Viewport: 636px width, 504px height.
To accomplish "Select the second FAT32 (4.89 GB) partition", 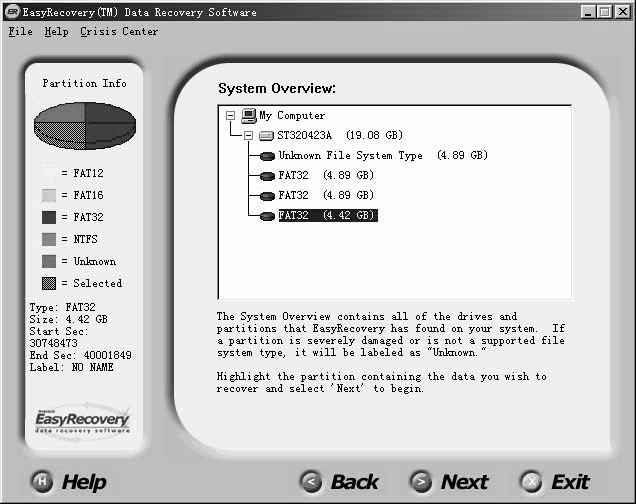I will coord(326,196).
